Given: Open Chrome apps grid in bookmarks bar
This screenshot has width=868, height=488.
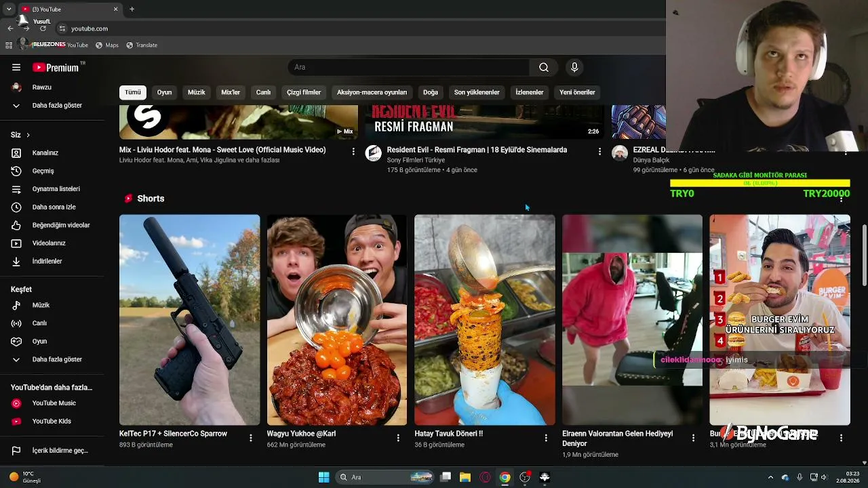Looking at the screenshot, I should 9,45.
